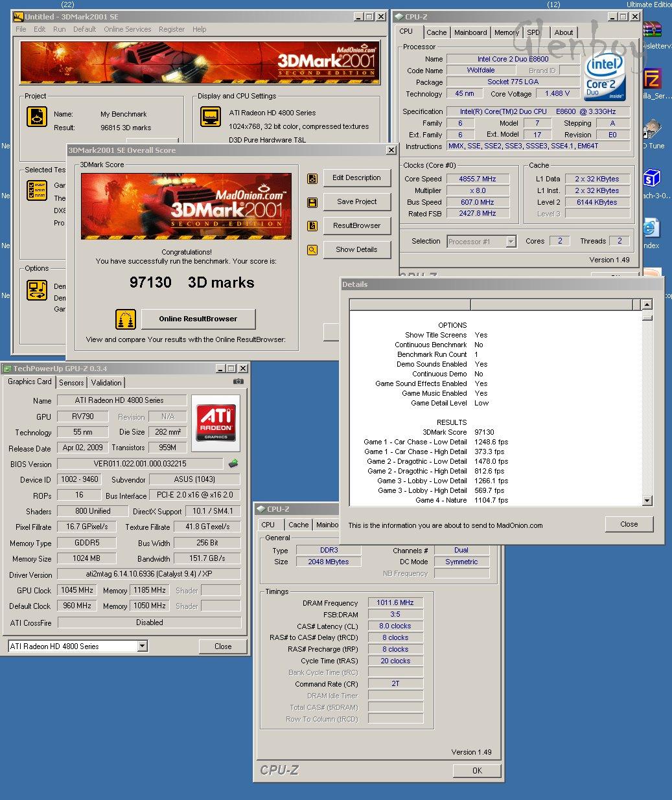Click the Show Details magnifier icon
The width and height of the screenshot is (672, 800).
point(312,250)
